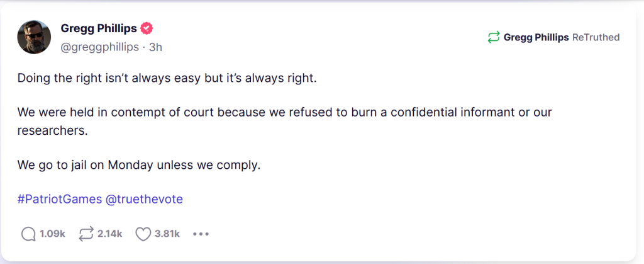Click the ReTruth arrows icon below post

point(86,234)
